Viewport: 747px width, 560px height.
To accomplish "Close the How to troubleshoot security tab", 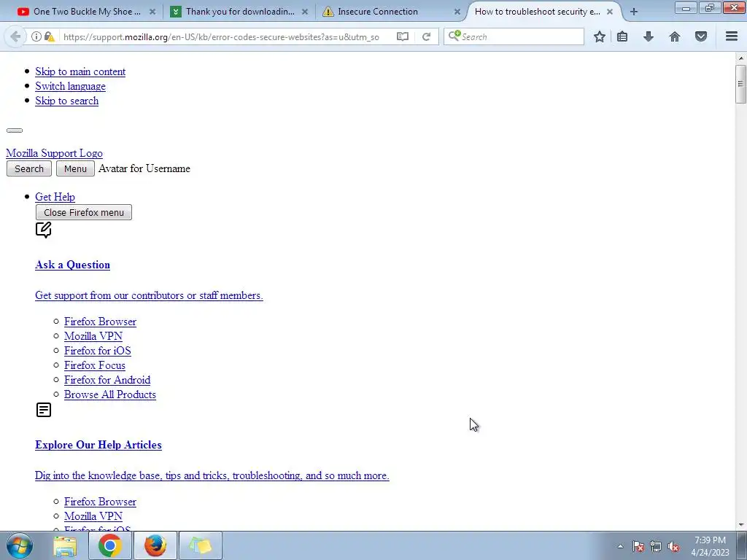I will pyautogui.click(x=610, y=12).
